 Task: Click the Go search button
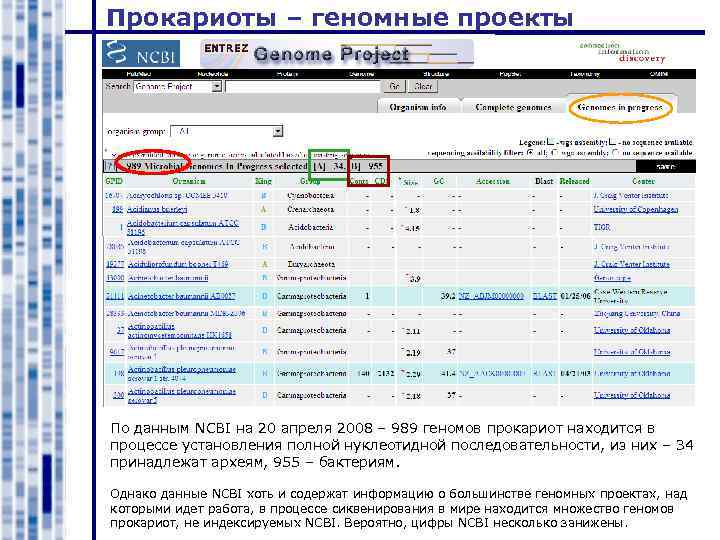pos(394,86)
